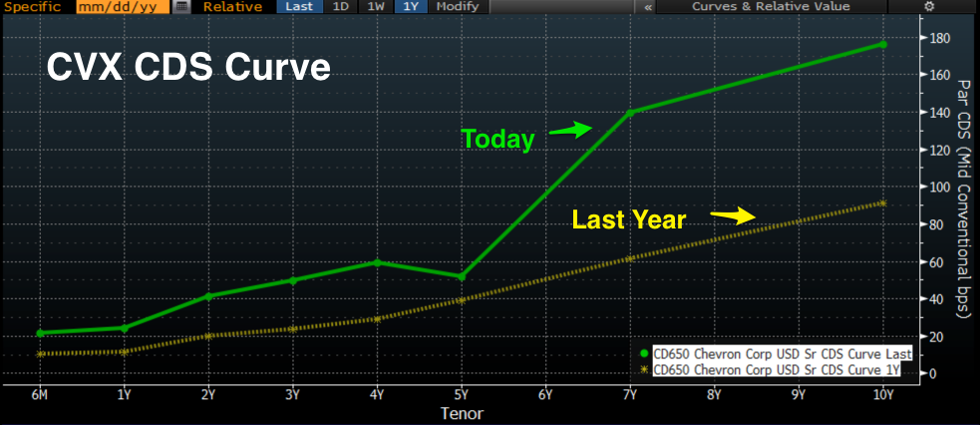Toggle the 1Y comparison curve
The image size is (980, 425).
(x=412, y=7)
